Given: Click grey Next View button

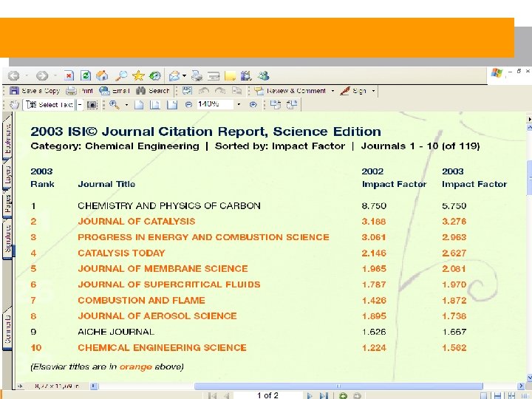Looking at the screenshot, I should click(x=357, y=395).
